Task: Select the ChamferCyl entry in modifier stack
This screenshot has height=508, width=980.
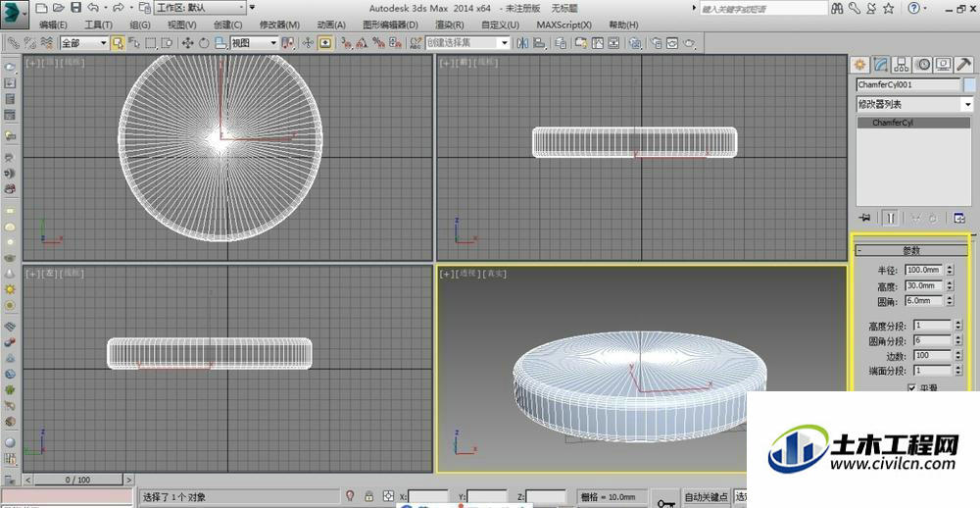Action: [x=912, y=123]
